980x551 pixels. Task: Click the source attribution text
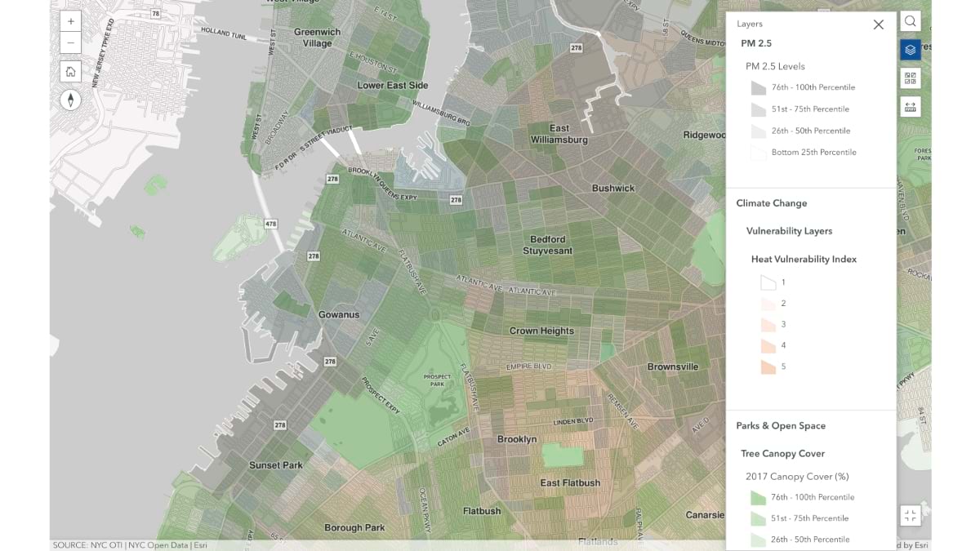[x=130, y=544]
